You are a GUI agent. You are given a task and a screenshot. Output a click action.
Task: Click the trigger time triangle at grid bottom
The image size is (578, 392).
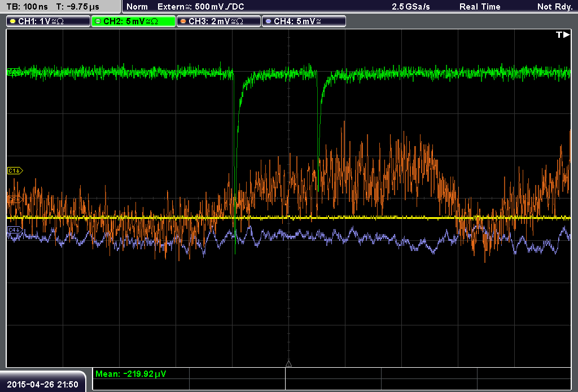click(x=288, y=364)
